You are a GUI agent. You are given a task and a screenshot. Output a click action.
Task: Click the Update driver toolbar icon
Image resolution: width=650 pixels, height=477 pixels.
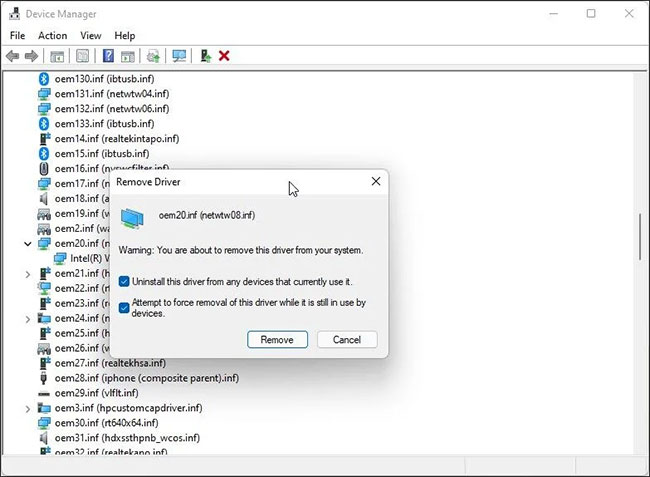pos(153,56)
